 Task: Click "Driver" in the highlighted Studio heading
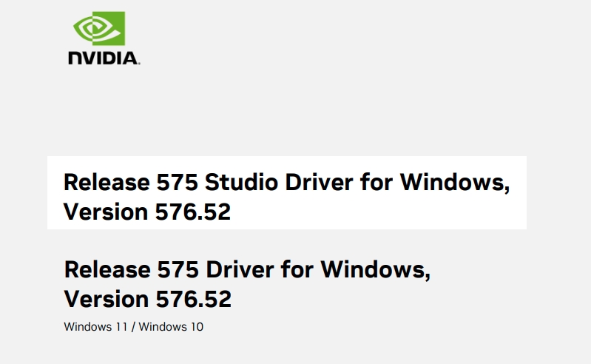[x=319, y=183]
